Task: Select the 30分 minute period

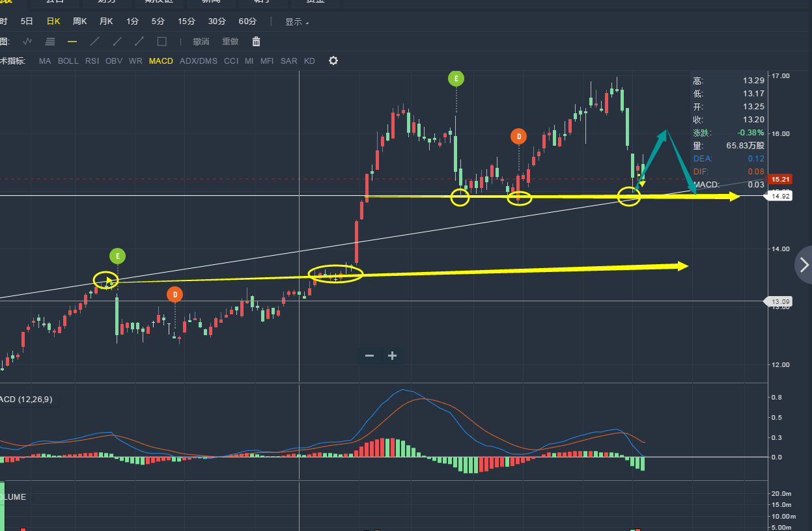Action: [x=217, y=21]
